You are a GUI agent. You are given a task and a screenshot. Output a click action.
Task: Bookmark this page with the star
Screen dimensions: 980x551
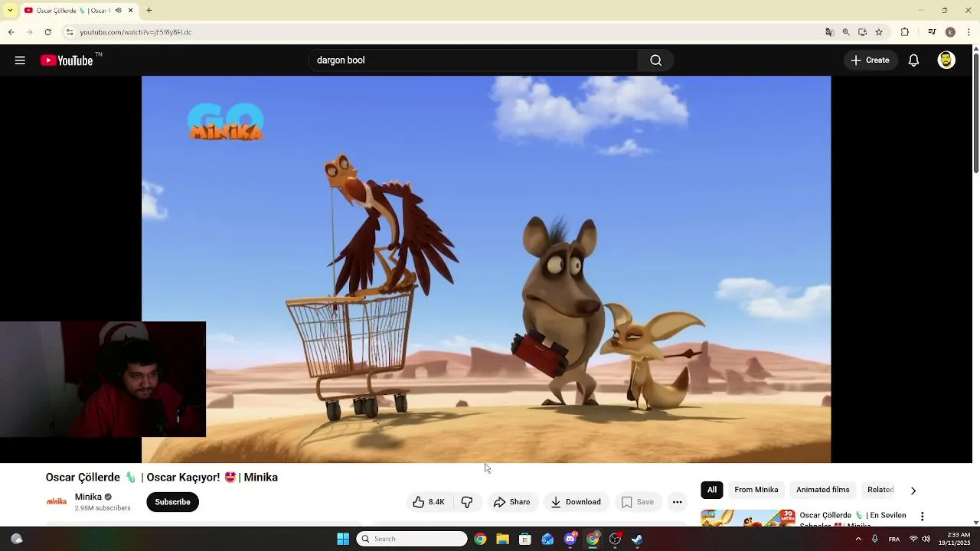(879, 32)
